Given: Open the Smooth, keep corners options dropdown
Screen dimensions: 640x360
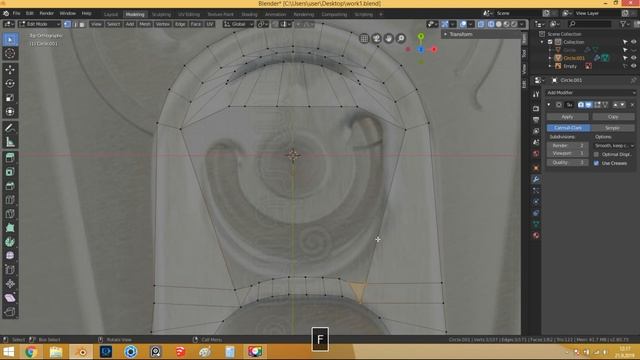Looking at the screenshot, I should click(614, 146).
